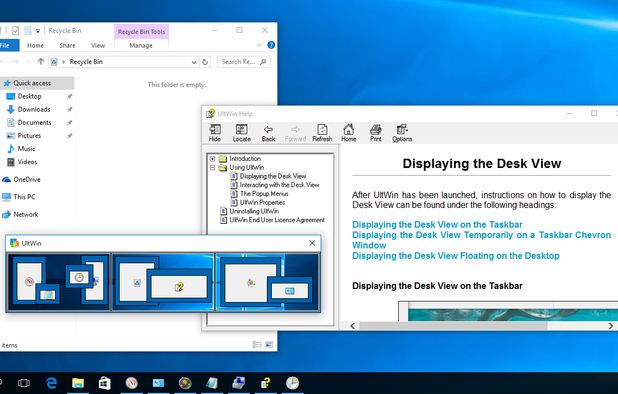
Task: Click the New folder icon in Explorer title bar
Action: tap(28, 30)
